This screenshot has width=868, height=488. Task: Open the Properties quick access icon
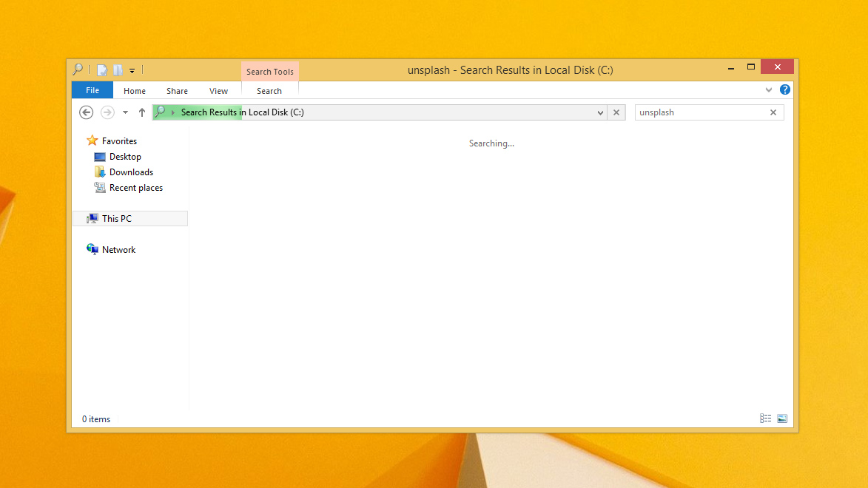[x=101, y=70]
